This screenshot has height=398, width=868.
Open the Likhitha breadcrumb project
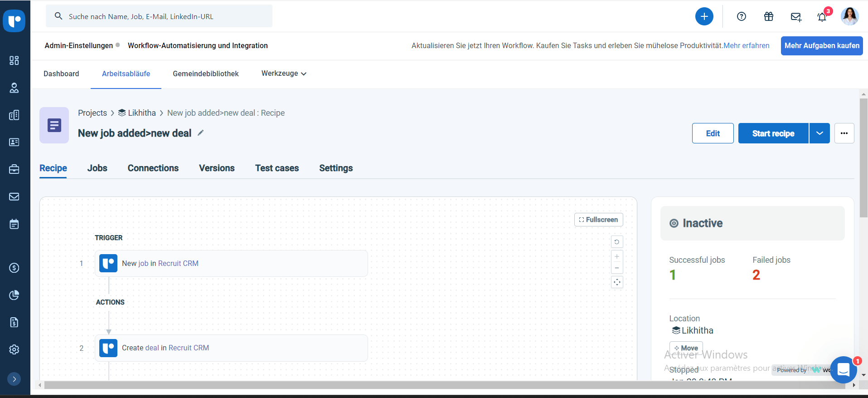(x=137, y=113)
